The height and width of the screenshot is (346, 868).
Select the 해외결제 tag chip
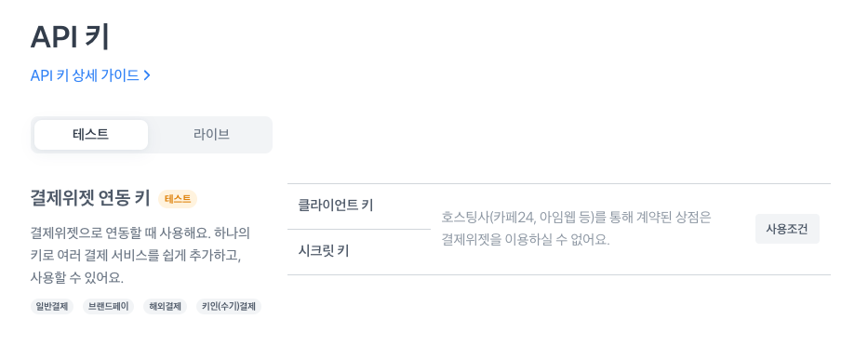coord(165,307)
